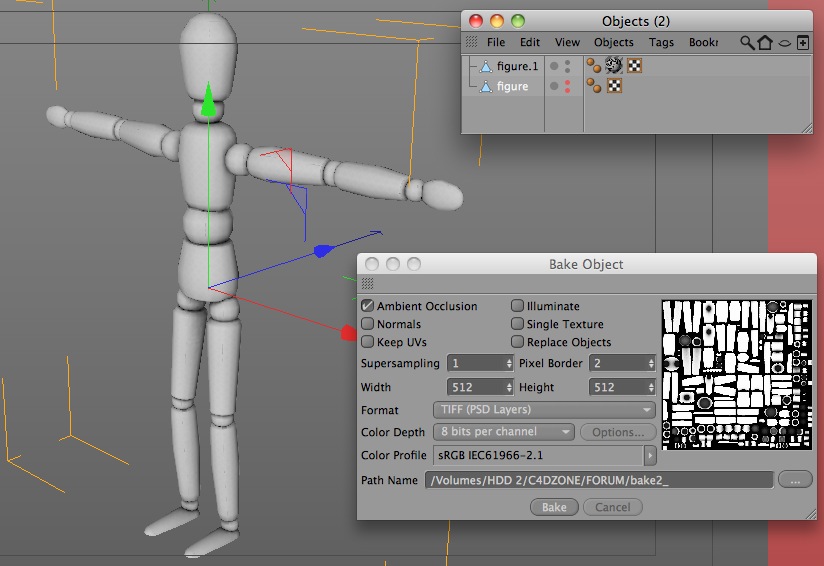
Task: Open the Format dropdown showing TIFF
Action: [x=544, y=409]
